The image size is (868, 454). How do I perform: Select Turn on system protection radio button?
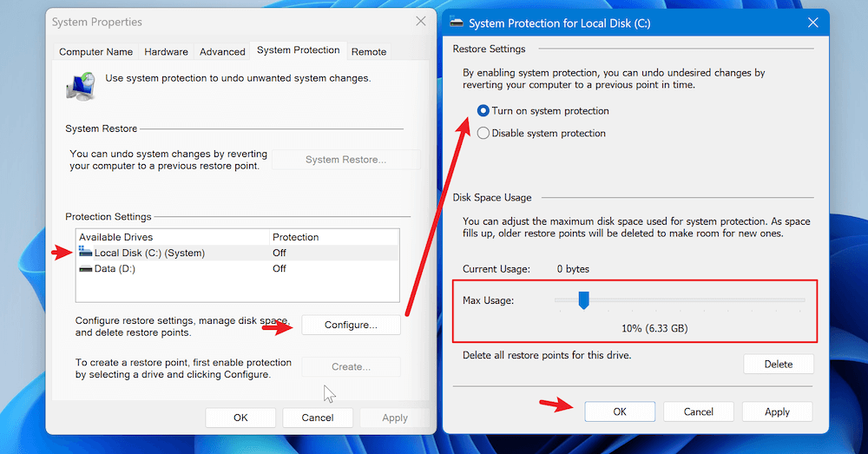483,111
